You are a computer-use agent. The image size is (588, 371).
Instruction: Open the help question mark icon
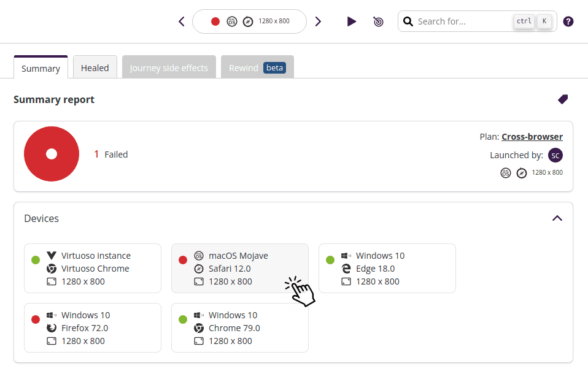click(x=568, y=21)
